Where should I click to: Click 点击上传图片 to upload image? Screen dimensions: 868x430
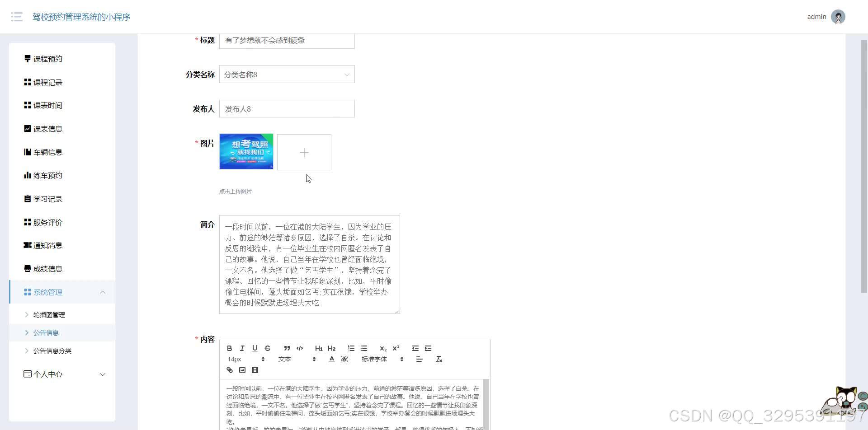click(235, 191)
